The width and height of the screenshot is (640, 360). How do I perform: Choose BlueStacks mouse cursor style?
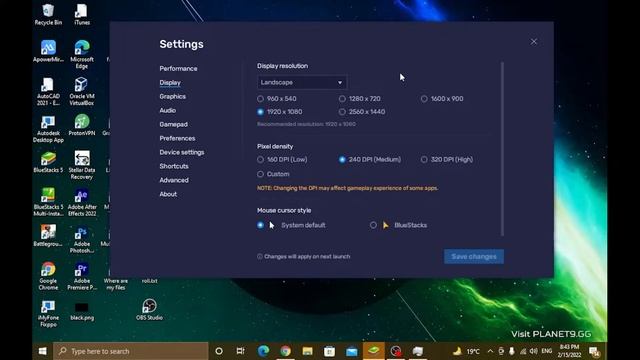point(373,225)
